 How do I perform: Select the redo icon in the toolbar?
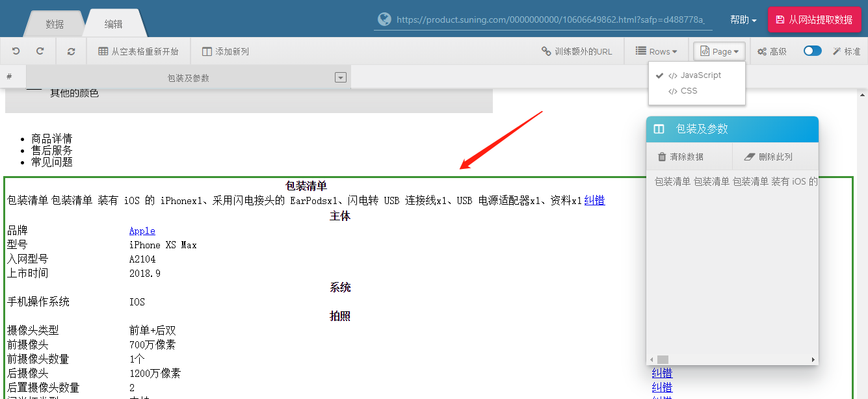click(39, 51)
